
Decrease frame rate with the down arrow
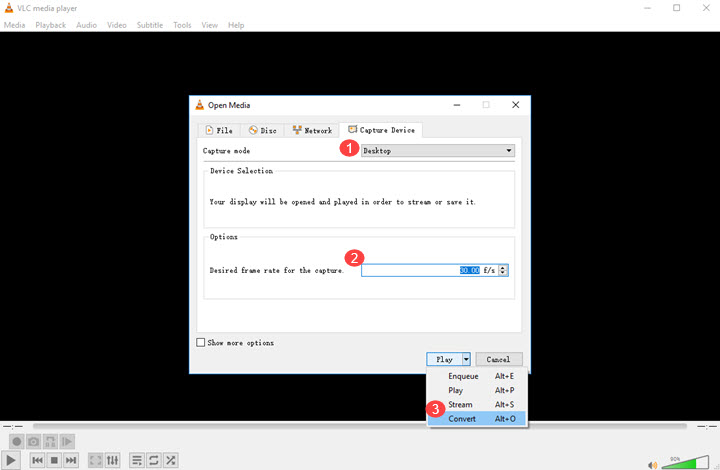(503, 273)
